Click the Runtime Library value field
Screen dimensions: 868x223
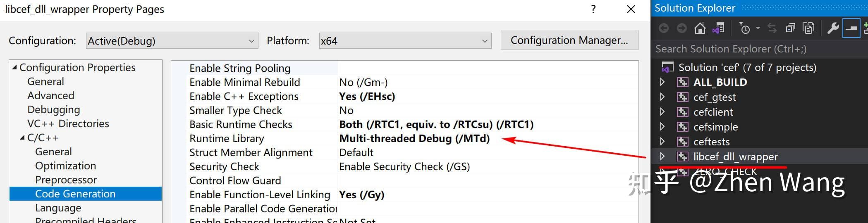click(414, 138)
